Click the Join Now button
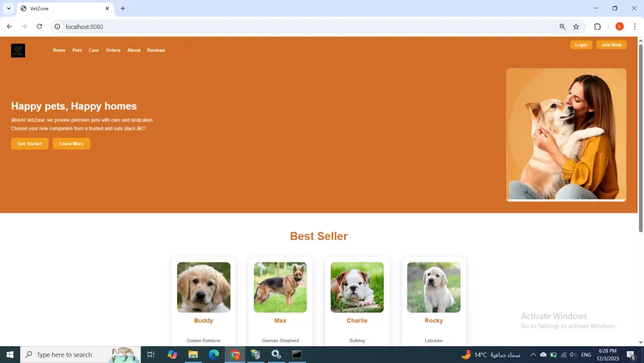 coord(611,44)
